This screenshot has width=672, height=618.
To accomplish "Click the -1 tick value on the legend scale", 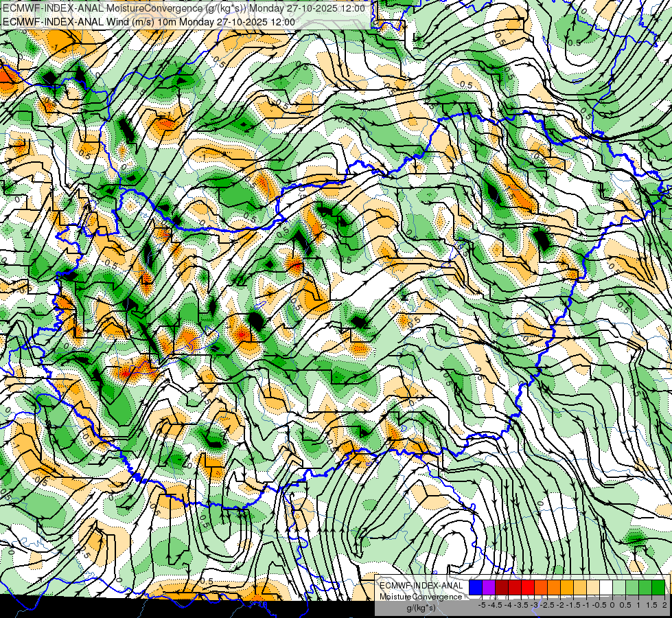I will point(586,605).
